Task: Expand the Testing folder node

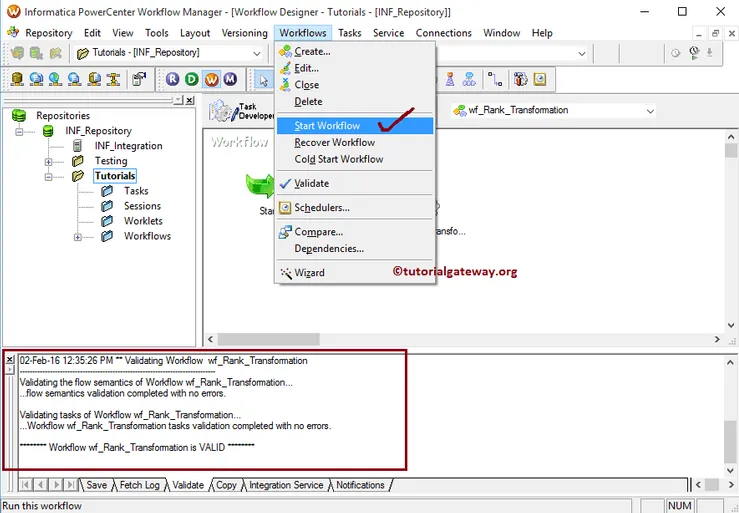Action: tap(49, 162)
